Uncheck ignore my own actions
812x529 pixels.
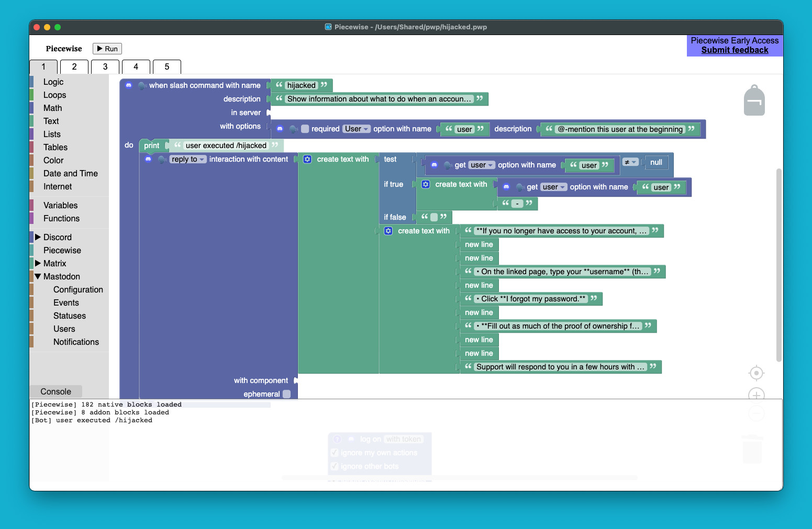[x=334, y=452]
